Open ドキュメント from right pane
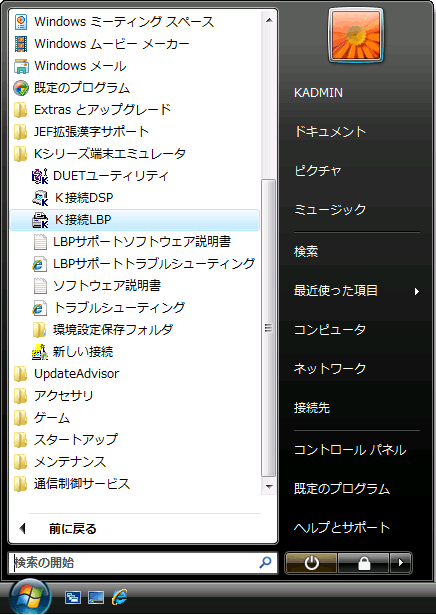 point(330,132)
